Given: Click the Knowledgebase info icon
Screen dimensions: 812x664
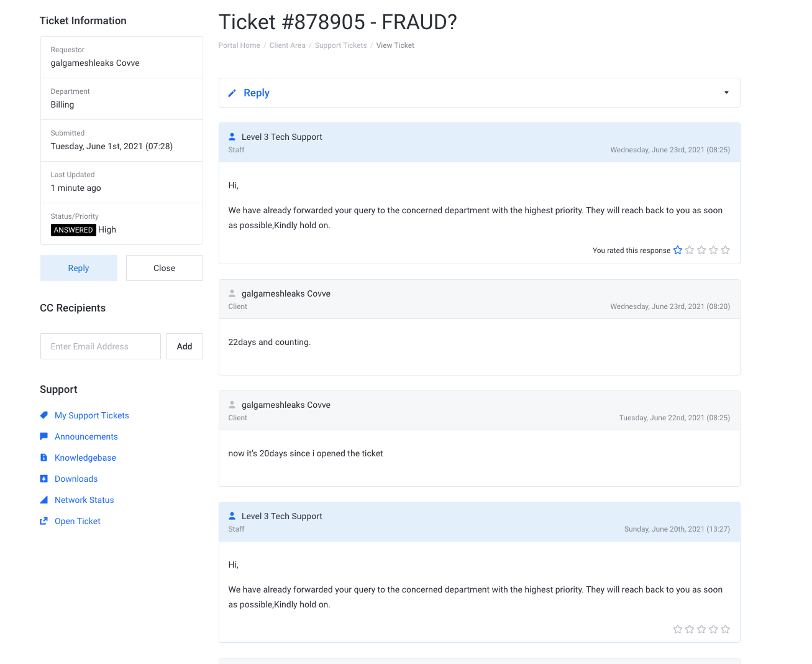Looking at the screenshot, I should 43,458.
